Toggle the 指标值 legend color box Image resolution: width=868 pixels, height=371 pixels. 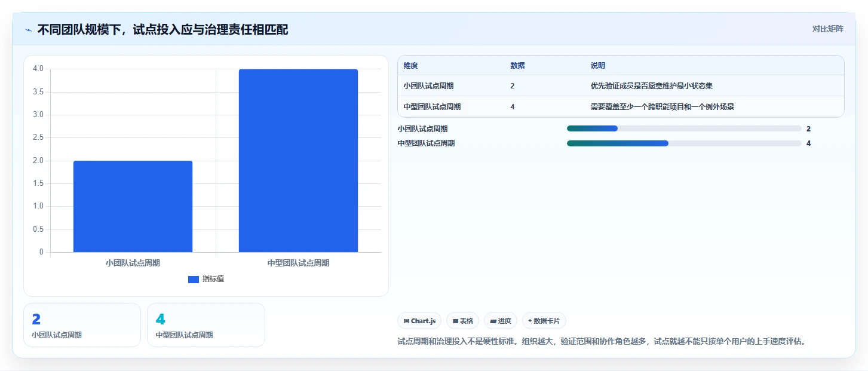194,279
